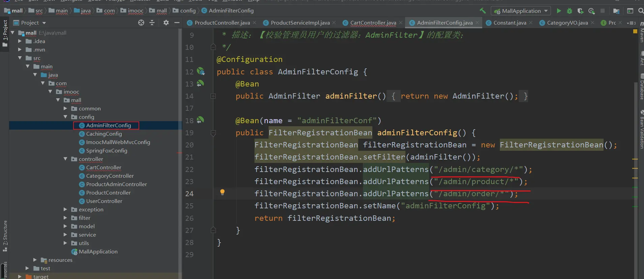Run with Coverage icon in toolbar

(x=580, y=11)
